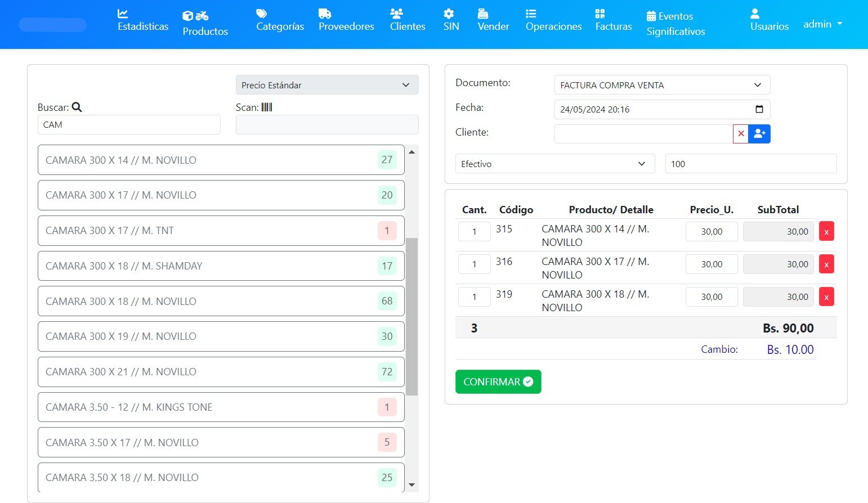Click the Facturas QR code icon
Viewport: 868px width, 503px height.
pos(600,14)
